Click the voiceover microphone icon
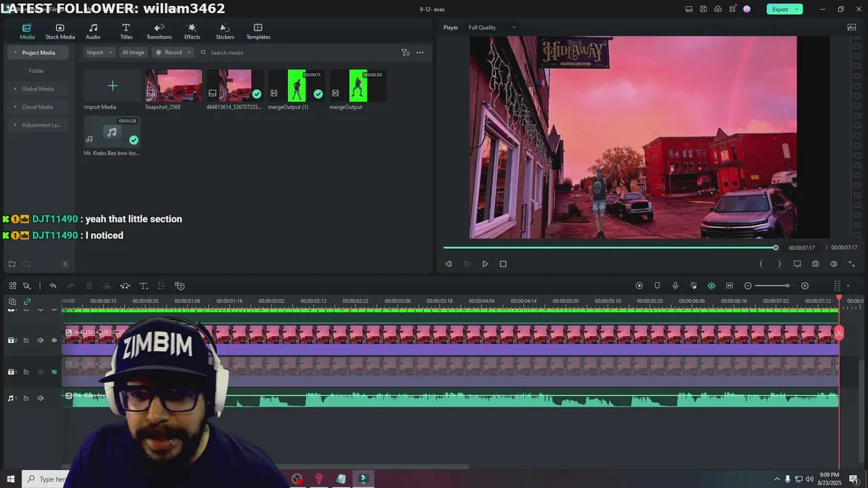Viewport: 868px width, 488px height. pos(675,285)
